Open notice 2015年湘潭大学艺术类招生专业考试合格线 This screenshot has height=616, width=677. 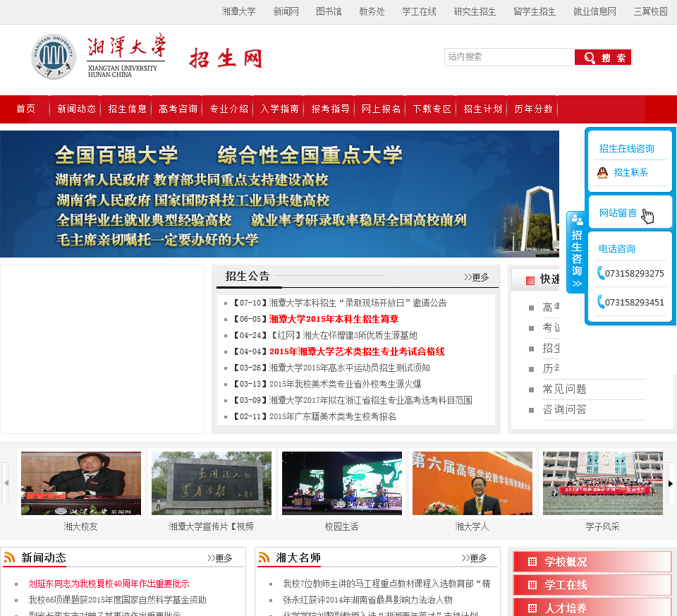[x=357, y=351]
